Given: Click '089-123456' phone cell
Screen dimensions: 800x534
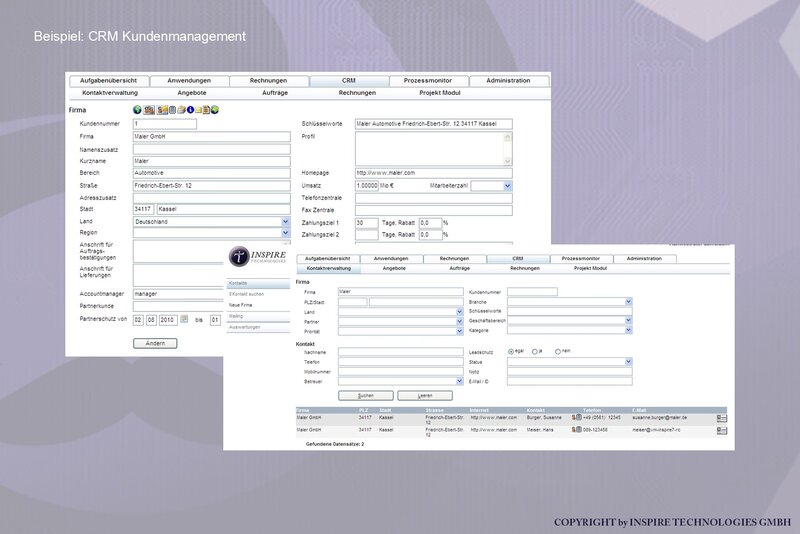Looking at the screenshot, I should point(595,430).
